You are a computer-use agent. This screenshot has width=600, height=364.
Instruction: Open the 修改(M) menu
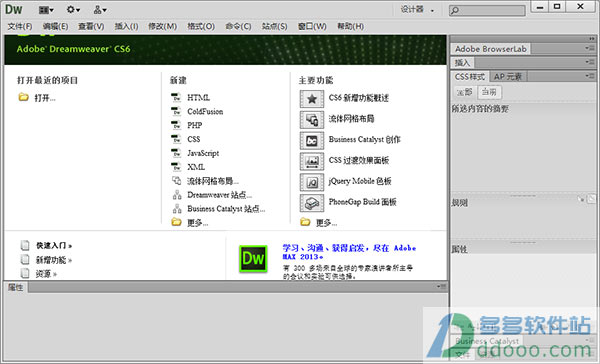(x=162, y=26)
